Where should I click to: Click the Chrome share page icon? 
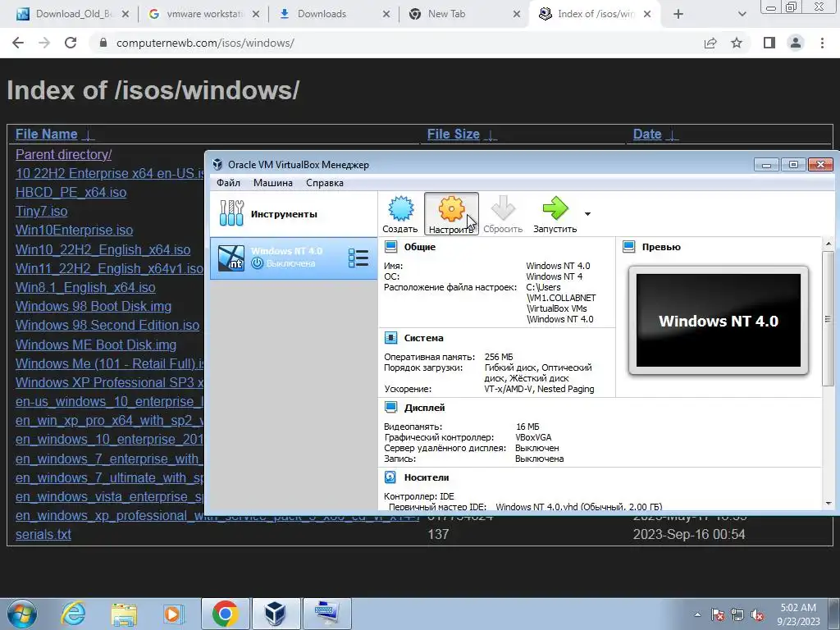710,43
